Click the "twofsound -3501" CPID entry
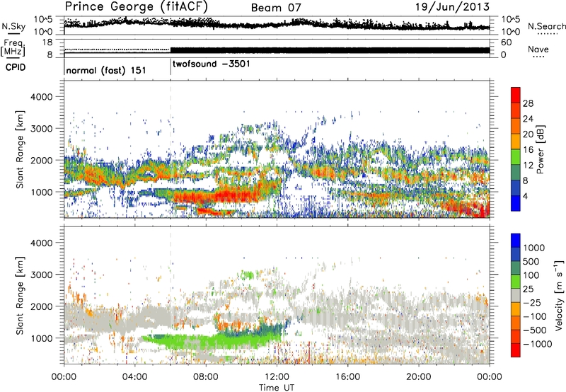This screenshot has height=392, width=566. (x=211, y=64)
